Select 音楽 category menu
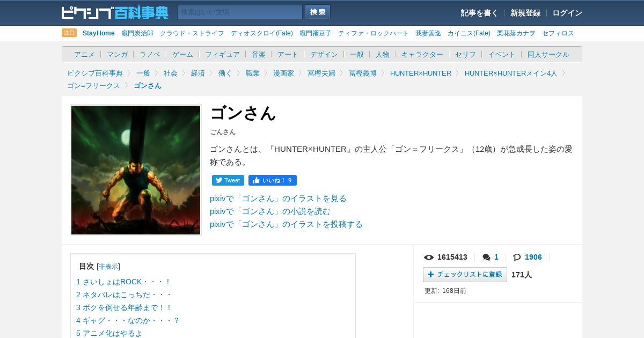 [259, 55]
